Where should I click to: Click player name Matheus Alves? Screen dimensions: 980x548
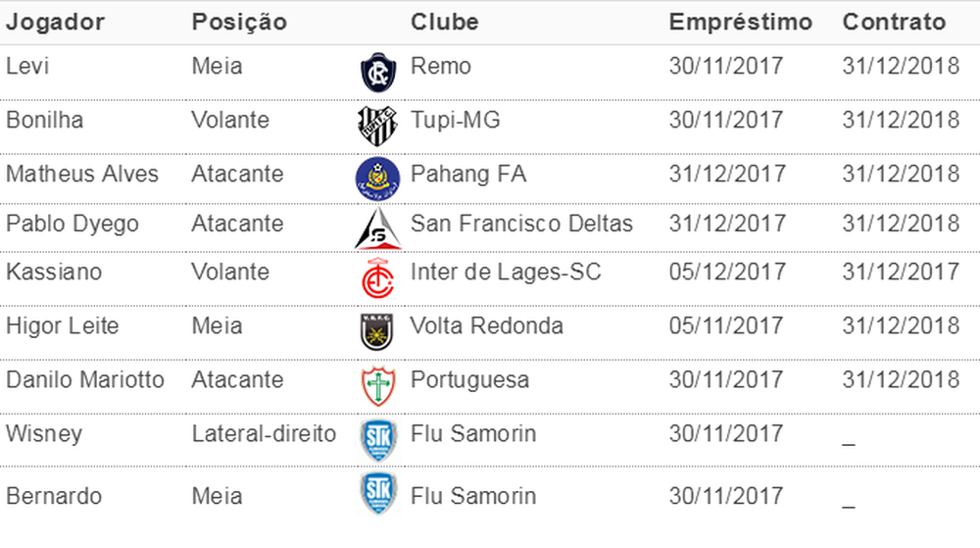82,174
